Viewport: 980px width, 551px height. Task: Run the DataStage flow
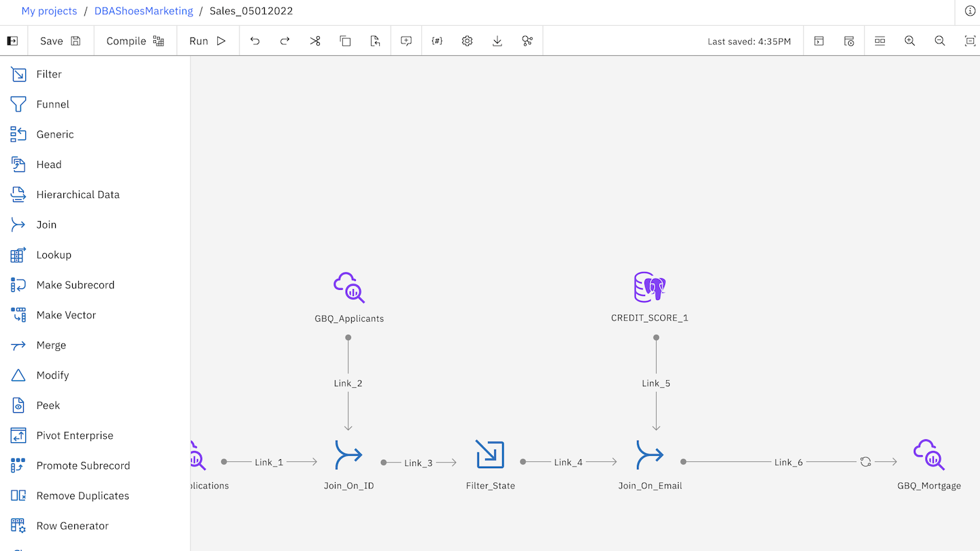[208, 41]
